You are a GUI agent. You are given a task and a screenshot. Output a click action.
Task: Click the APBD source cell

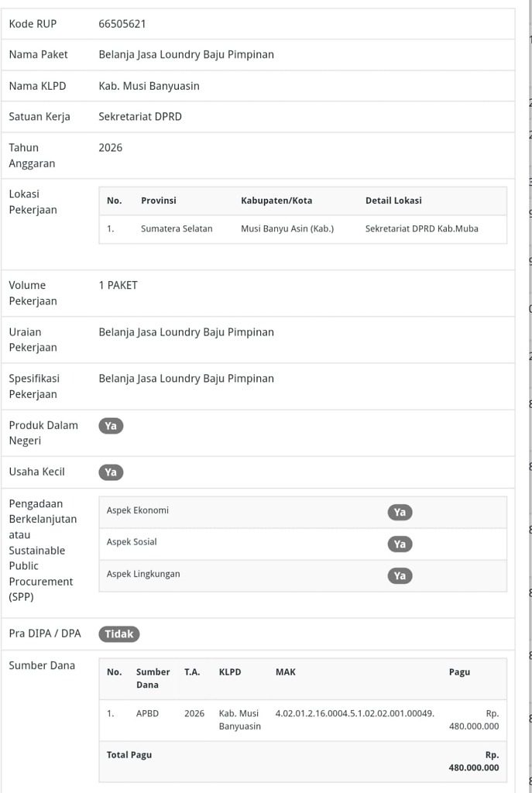pos(147,713)
